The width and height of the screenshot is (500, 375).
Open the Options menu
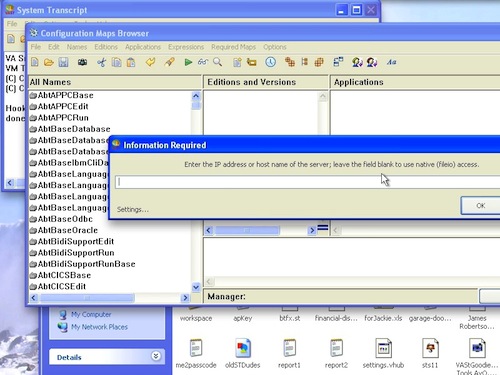[x=275, y=47]
